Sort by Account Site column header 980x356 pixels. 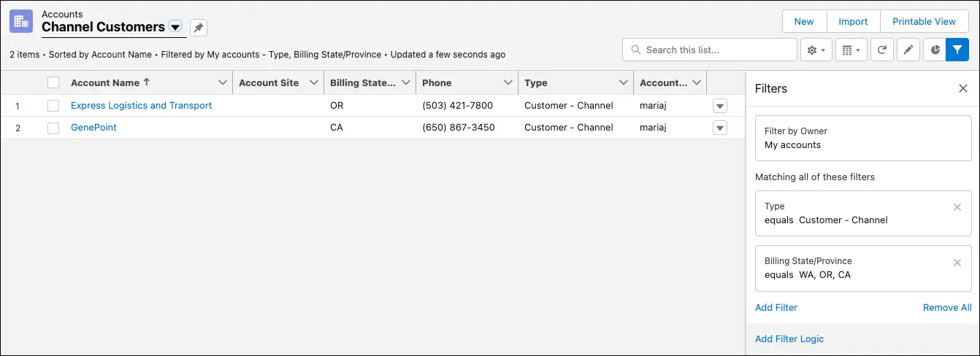(x=269, y=82)
